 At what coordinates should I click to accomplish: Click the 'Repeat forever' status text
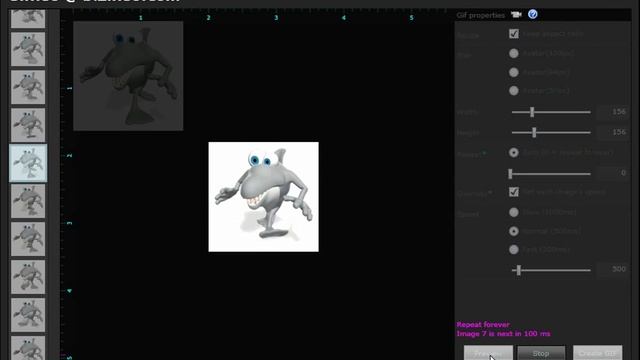point(483,325)
